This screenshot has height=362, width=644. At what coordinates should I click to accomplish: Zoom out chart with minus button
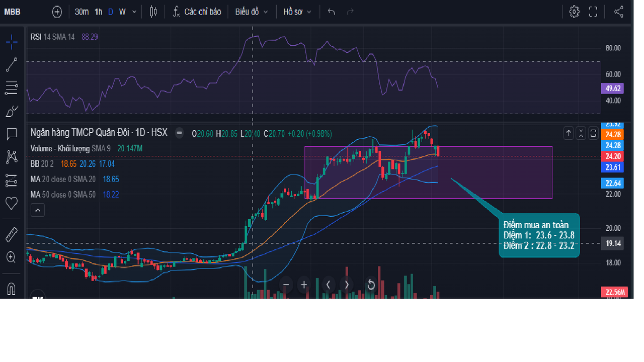(x=286, y=285)
